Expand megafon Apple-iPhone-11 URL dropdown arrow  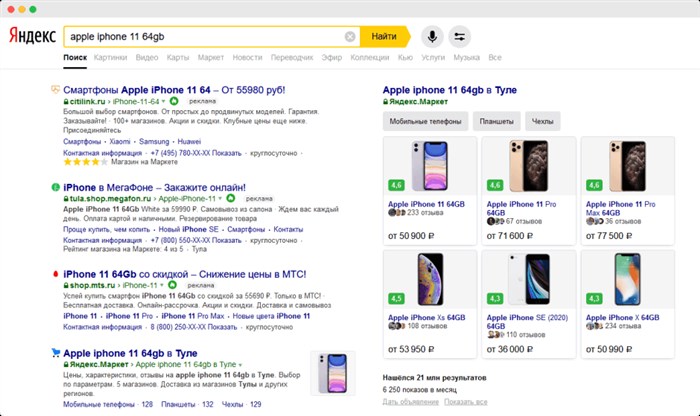coord(220,199)
